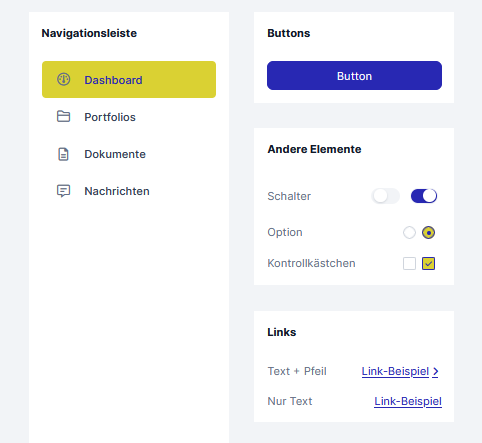Select the unselected Option radio button

pos(409,232)
